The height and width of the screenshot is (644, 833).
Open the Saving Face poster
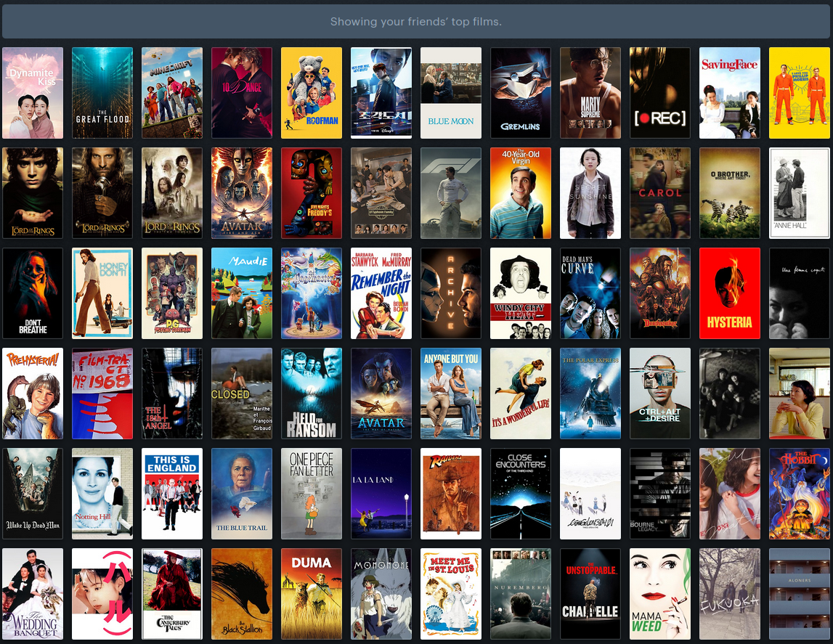pos(730,93)
